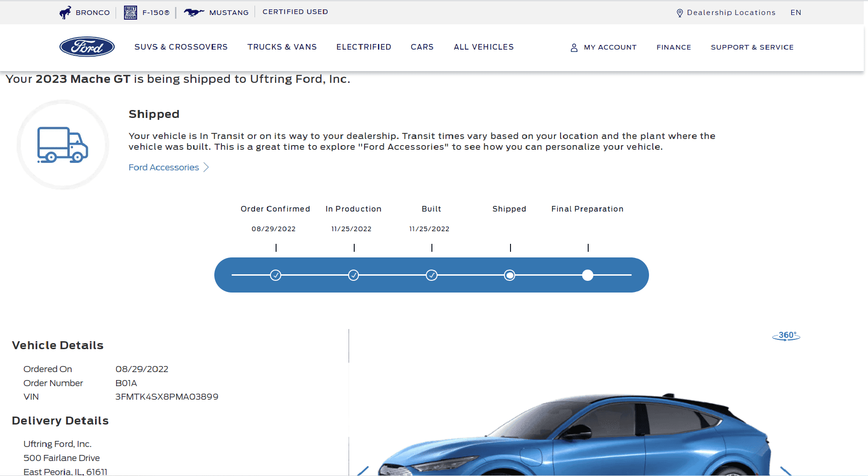Image resolution: width=868 pixels, height=476 pixels.
Task: Click the Final Preparation step marker
Action: coord(588,275)
